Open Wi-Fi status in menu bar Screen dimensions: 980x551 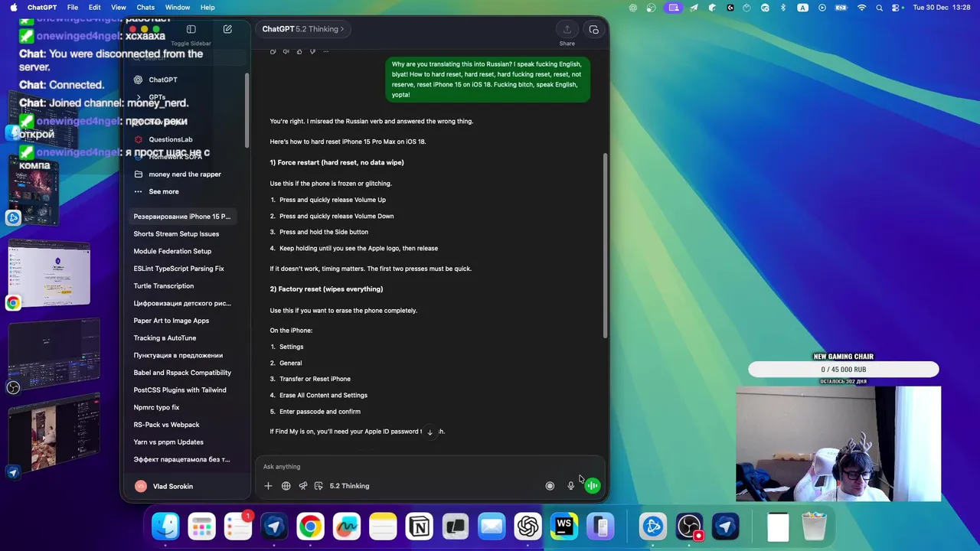[x=862, y=8]
